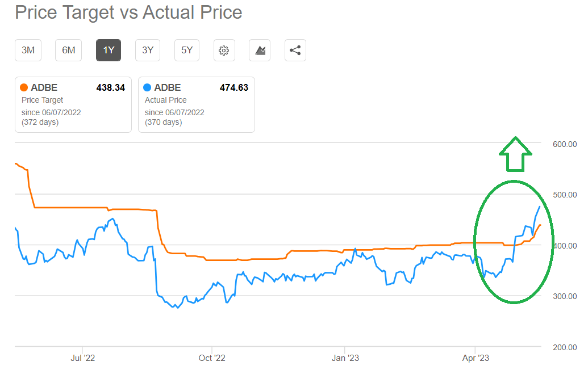The height and width of the screenshot is (370, 588).
Task: Click the Jul '22 axis label
Action: pyautogui.click(x=83, y=358)
